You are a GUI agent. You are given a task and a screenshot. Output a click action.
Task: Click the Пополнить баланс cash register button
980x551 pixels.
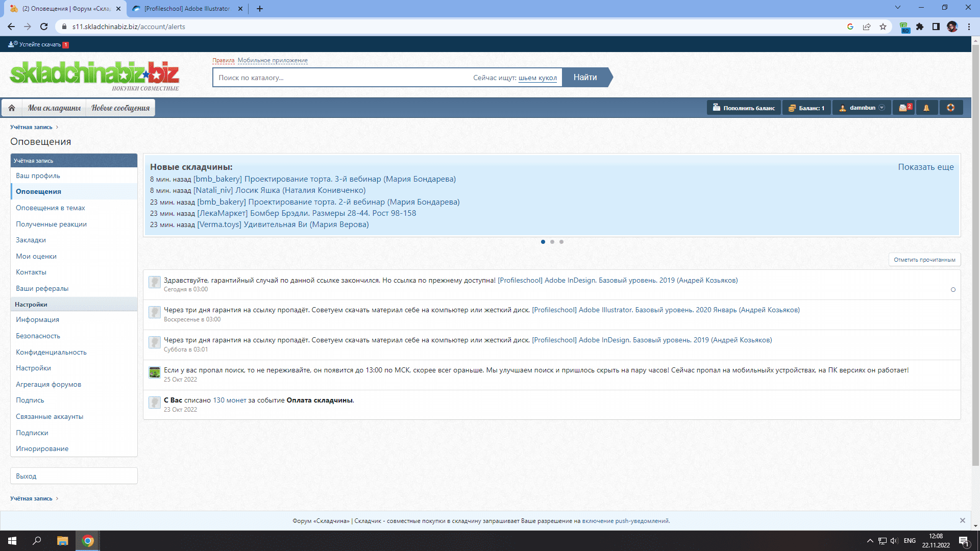[744, 108]
